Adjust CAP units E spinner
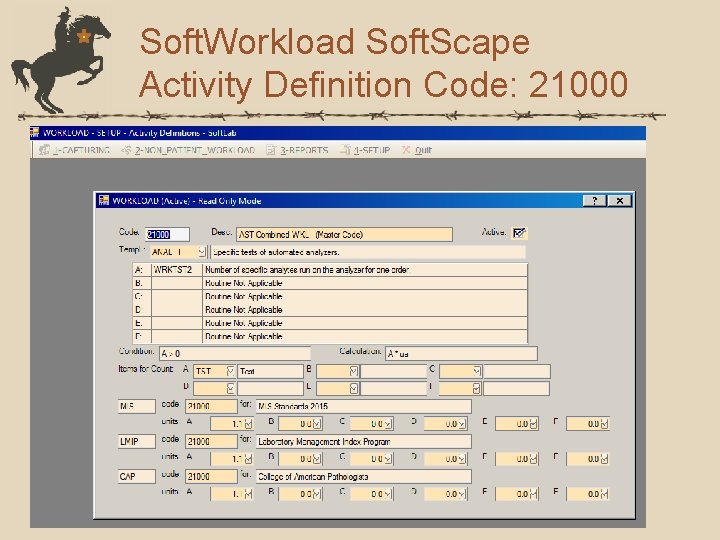The width and height of the screenshot is (720, 540). click(x=533, y=494)
